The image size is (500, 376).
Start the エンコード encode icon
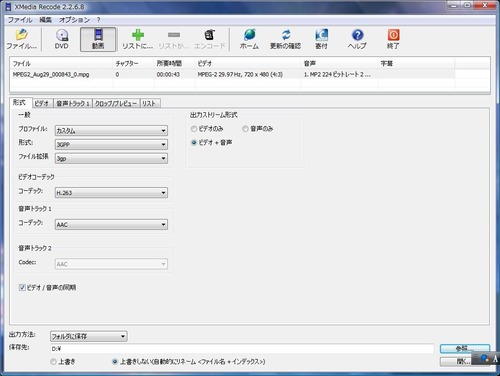[210, 39]
